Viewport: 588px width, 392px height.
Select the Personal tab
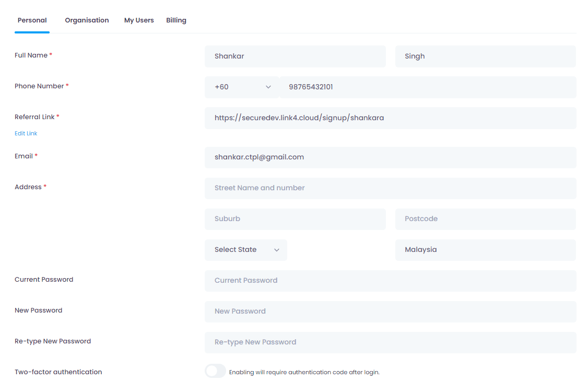point(32,20)
